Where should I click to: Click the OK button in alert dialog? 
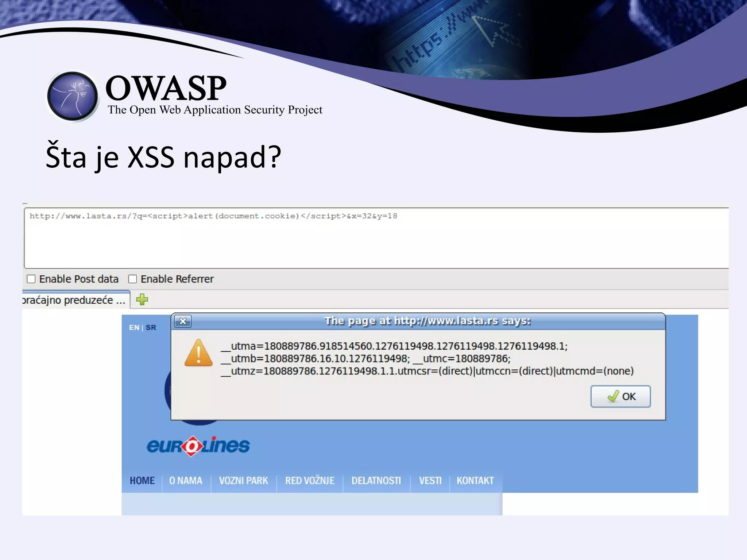click(620, 396)
